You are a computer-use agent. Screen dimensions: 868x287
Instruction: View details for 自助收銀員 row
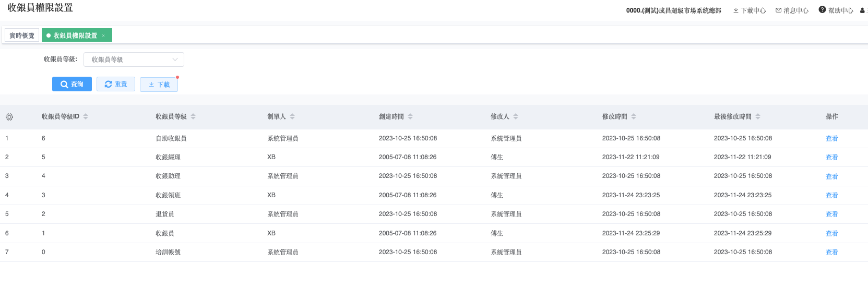(x=831, y=138)
